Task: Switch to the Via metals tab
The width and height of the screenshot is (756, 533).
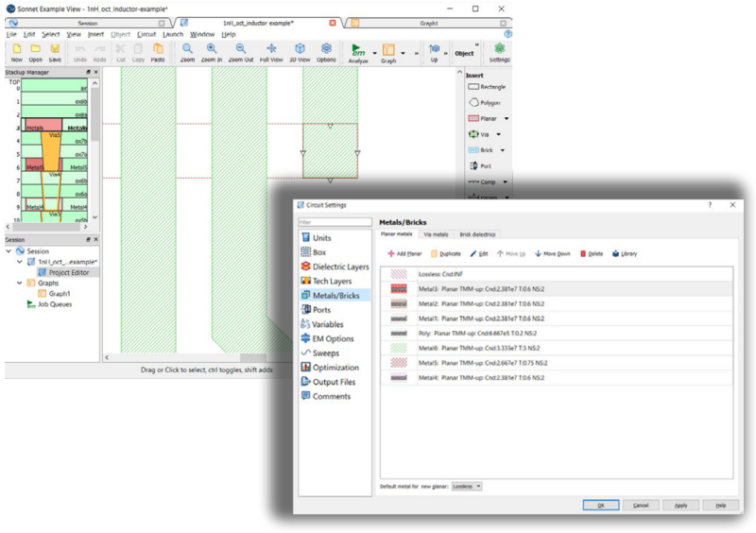Action: click(436, 234)
